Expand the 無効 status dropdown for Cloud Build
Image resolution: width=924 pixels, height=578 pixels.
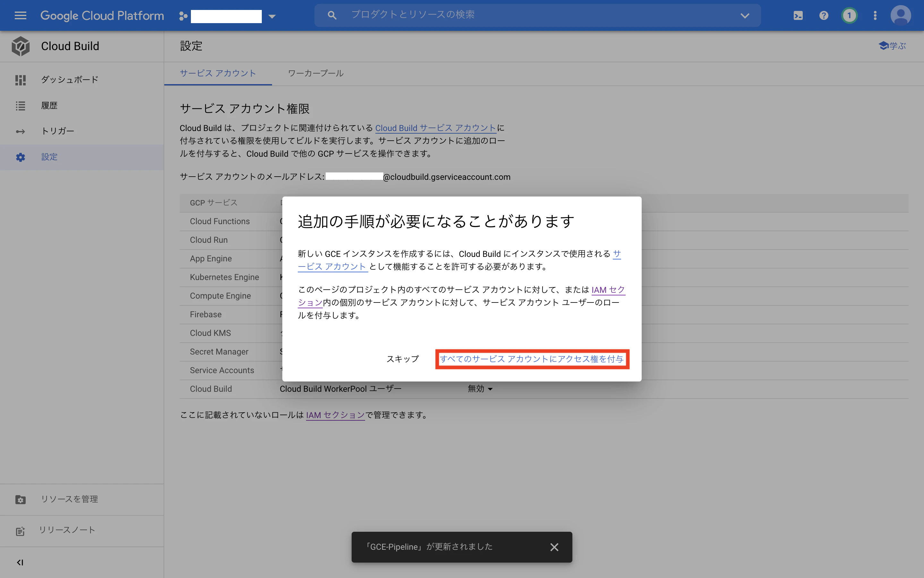click(480, 389)
